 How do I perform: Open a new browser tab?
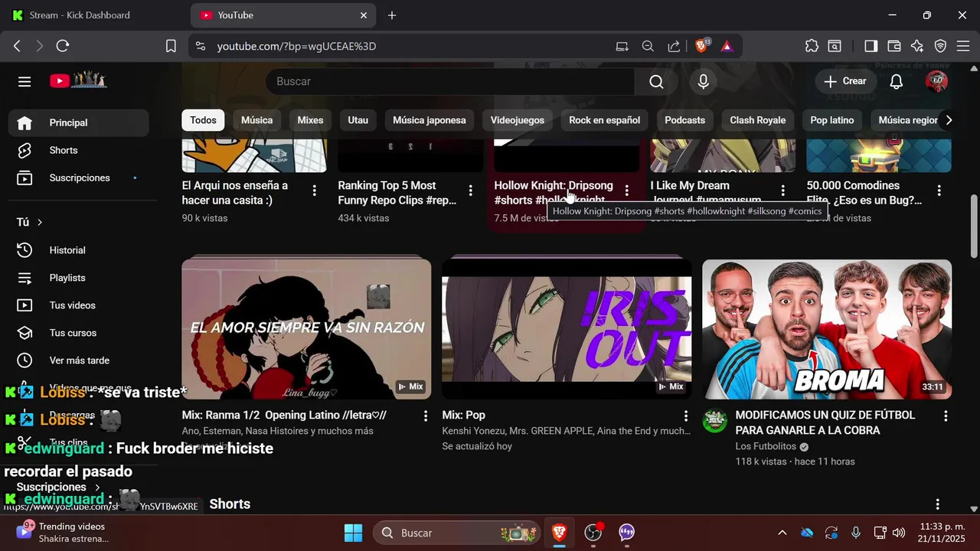(x=392, y=15)
